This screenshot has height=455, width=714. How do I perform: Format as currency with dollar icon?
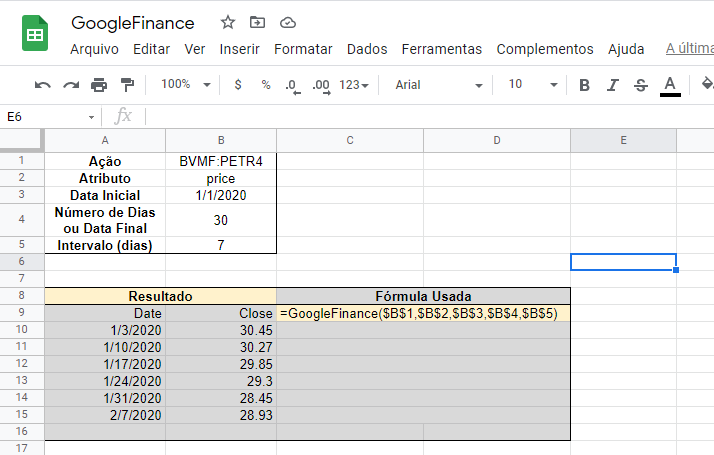coord(238,85)
